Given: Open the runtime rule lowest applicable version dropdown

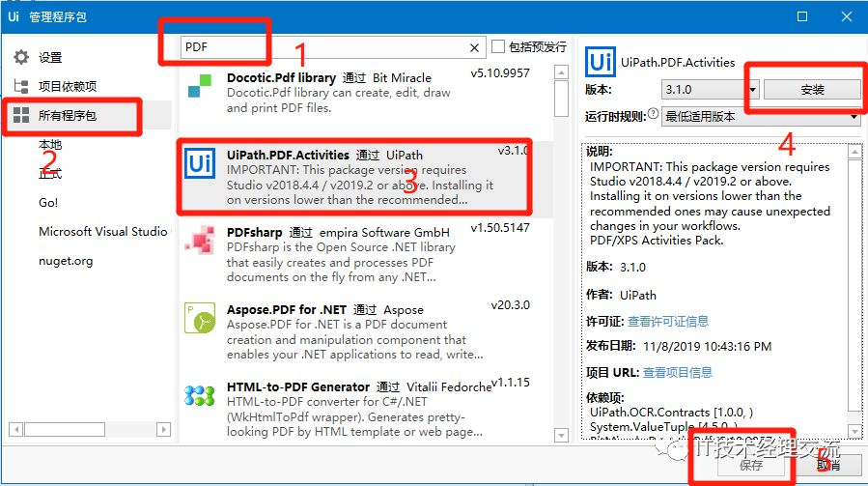Looking at the screenshot, I should pyautogui.click(x=761, y=117).
